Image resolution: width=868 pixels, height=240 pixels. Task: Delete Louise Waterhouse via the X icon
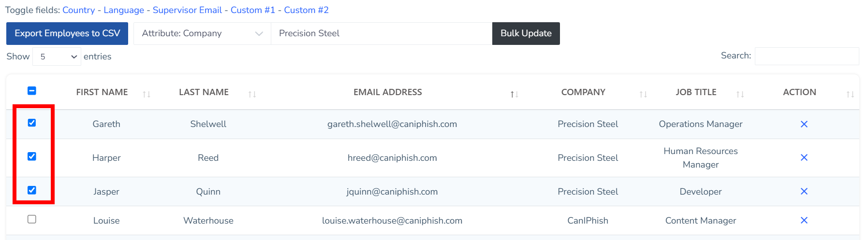[804, 220]
